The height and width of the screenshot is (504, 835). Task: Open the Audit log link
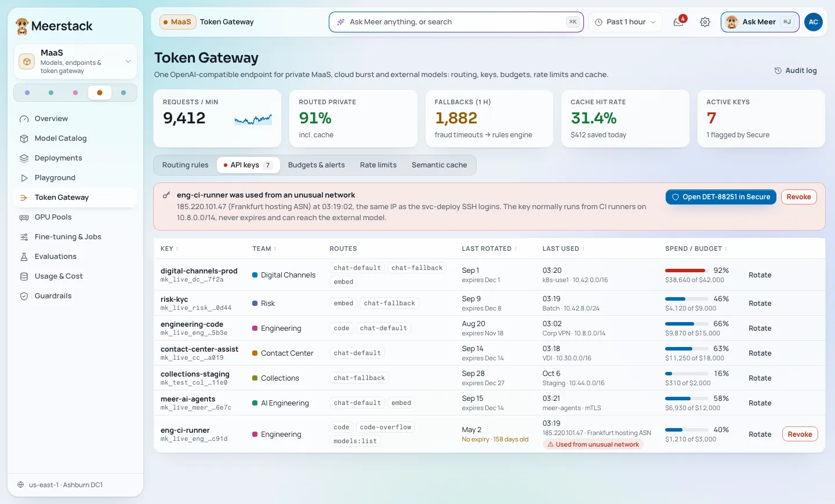(796, 71)
